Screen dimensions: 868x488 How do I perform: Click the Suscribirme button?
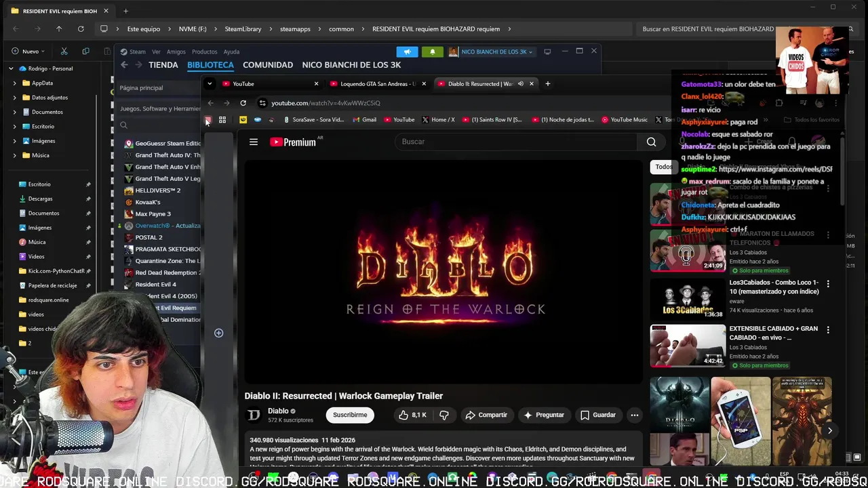coord(350,415)
